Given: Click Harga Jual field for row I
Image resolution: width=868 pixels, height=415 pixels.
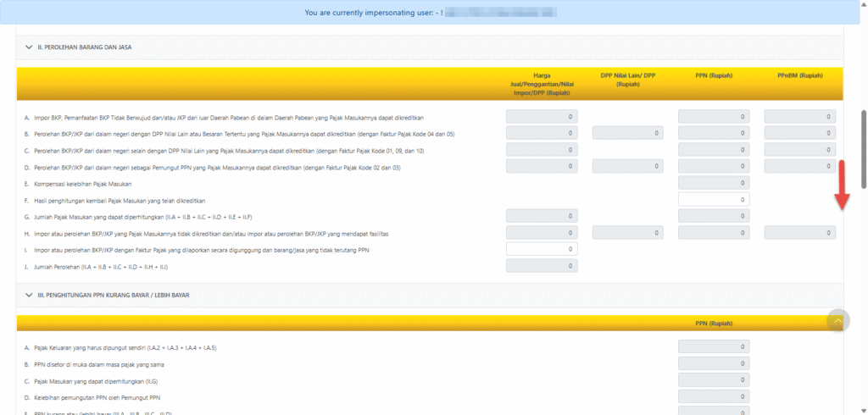Looking at the screenshot, I should point(541,249).
